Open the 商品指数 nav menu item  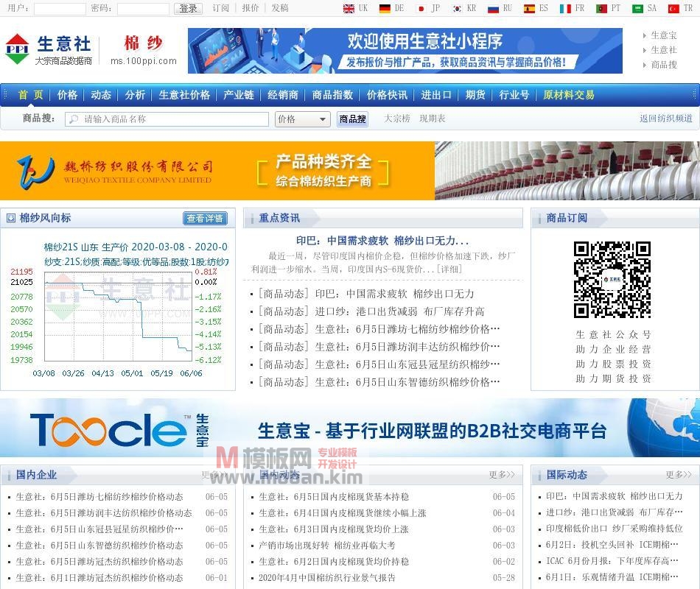(332, 95)
